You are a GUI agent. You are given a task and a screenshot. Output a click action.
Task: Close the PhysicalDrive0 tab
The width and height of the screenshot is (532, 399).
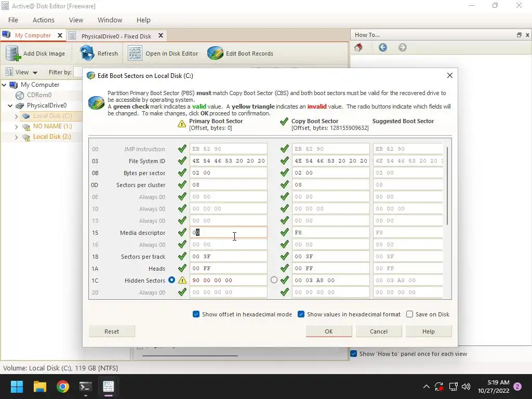click(x=161, y=35)
